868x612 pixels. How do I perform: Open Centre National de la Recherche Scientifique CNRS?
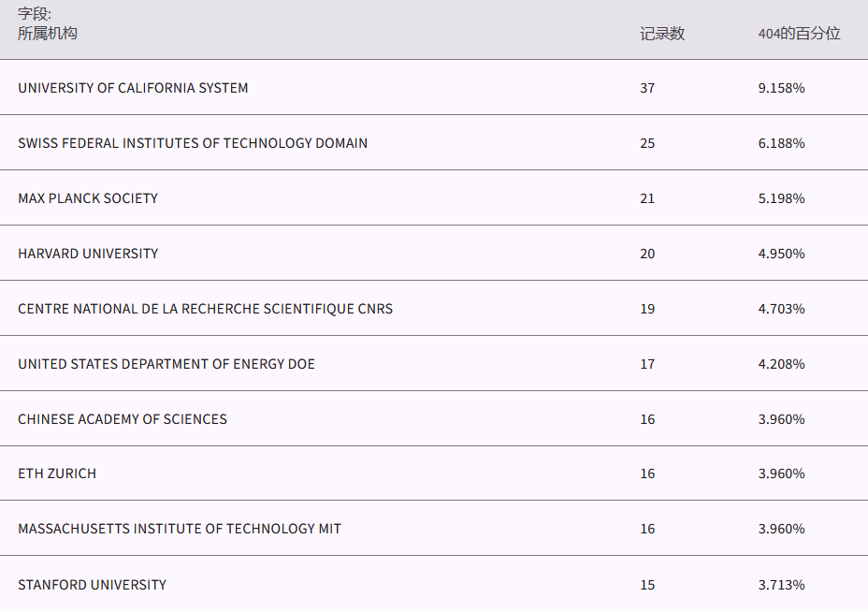coord(205,309)
